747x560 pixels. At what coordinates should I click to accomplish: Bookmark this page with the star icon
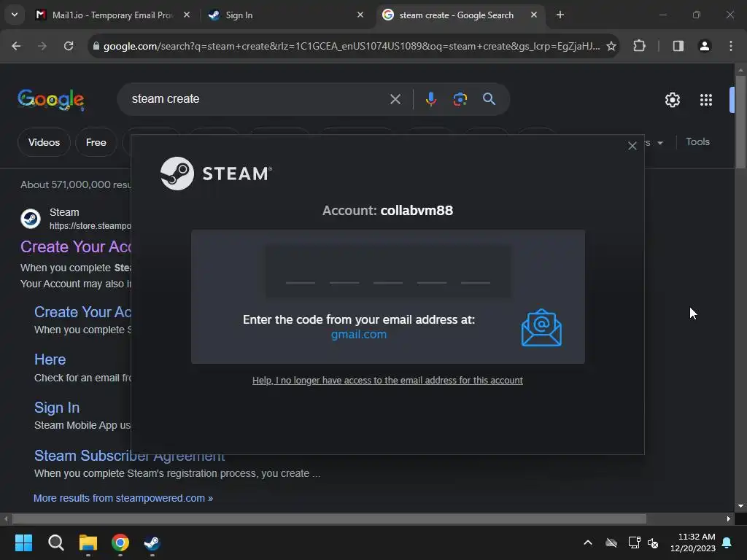(x=611, y=46)
